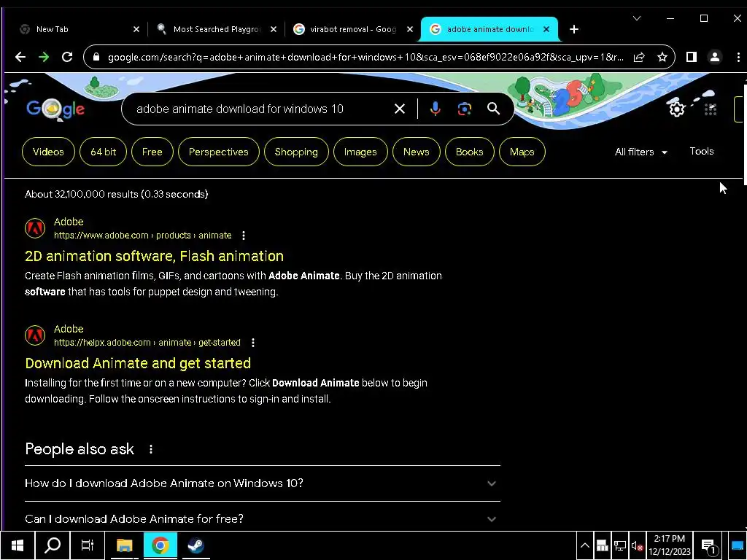This screenshot has height=560, width=747.
Task: Apply the Free filter chip
Action: [152, 152]
